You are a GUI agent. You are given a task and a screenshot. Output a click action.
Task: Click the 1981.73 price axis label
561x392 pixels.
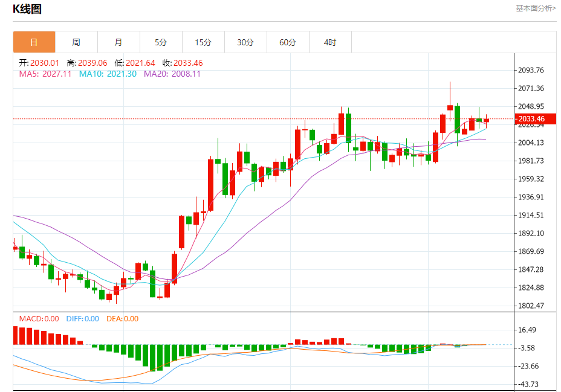click(531, 161)
